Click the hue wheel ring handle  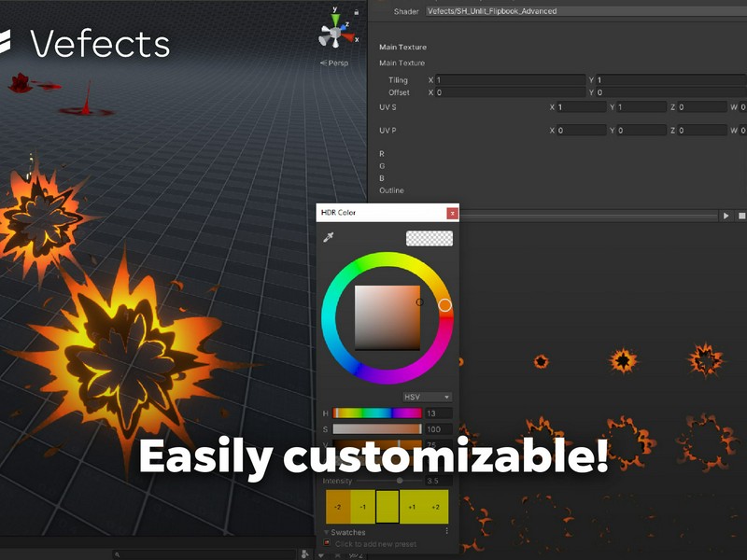coord(445,305)
